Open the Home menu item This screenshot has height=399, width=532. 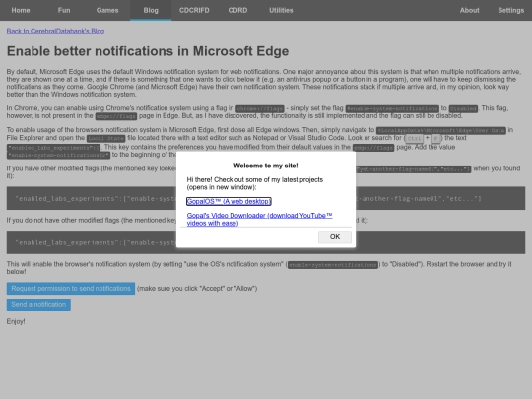(21, 10)
